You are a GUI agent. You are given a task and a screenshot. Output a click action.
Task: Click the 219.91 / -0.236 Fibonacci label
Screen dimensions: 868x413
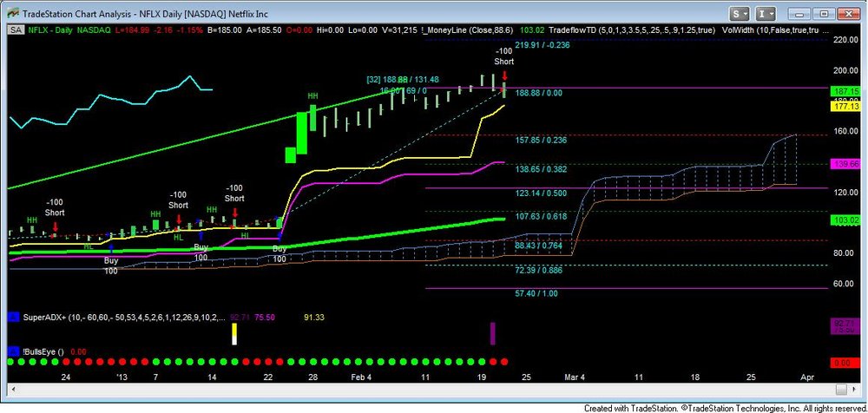542,46
